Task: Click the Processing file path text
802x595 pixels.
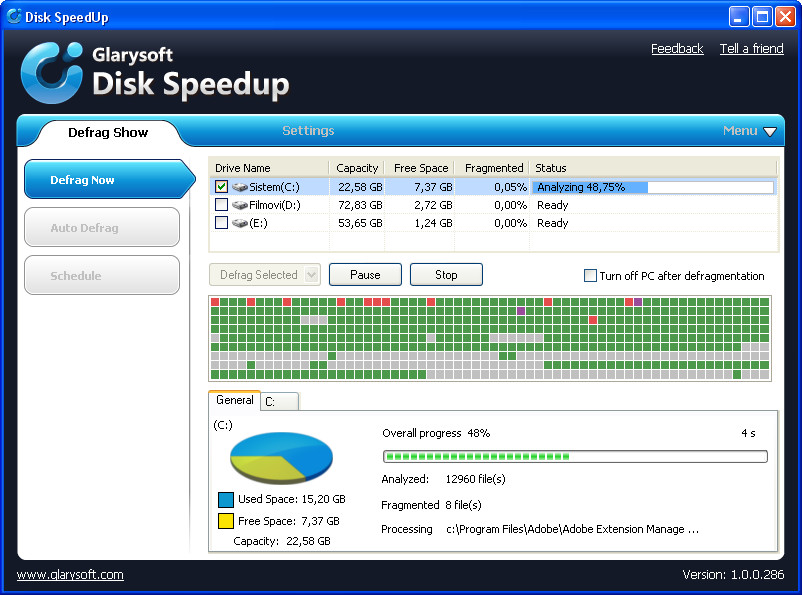Action: pyautogui.click(x=572, y=529)
